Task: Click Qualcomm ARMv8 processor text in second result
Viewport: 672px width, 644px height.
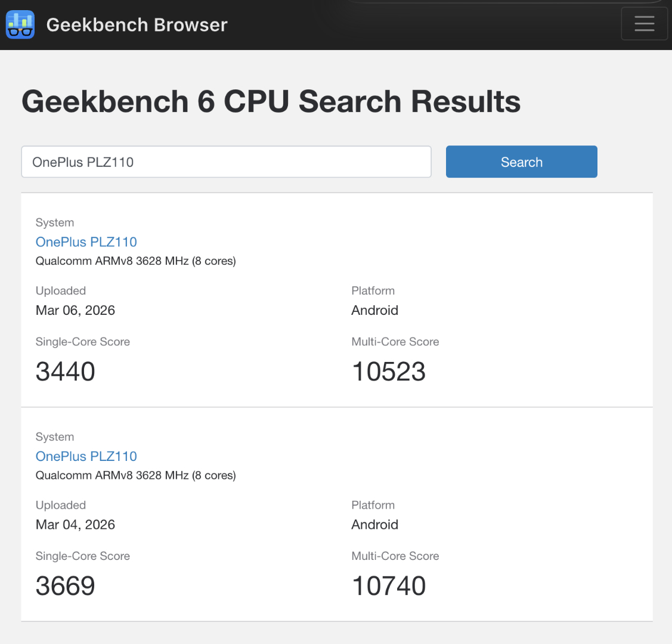Action: (135, 475)
